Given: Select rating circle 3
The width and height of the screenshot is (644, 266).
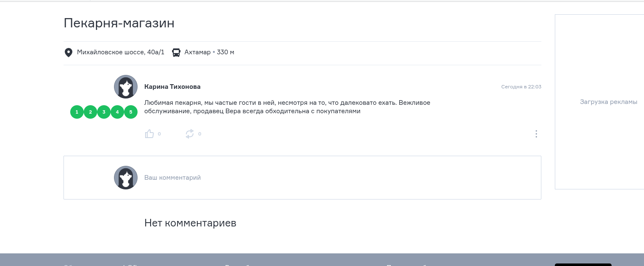Looking at the screenshot, I should point(104,112).
